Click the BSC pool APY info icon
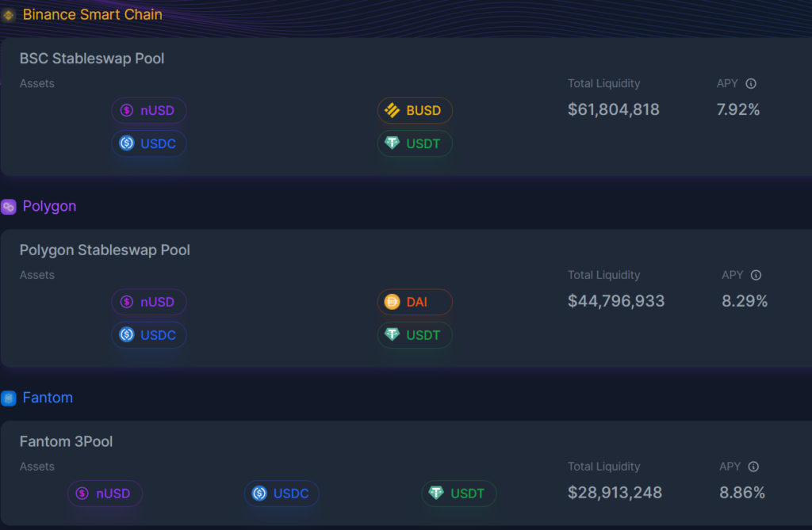 coord(751,83)
